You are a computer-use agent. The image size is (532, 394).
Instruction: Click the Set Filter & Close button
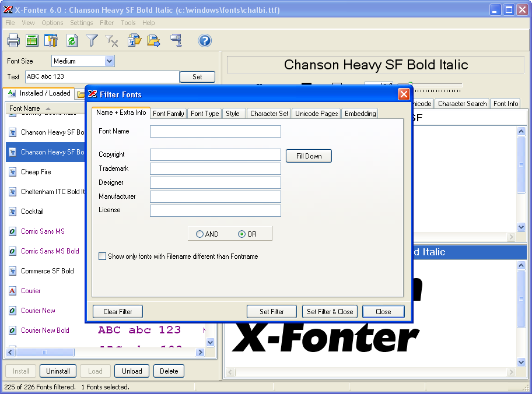[330, 311]
